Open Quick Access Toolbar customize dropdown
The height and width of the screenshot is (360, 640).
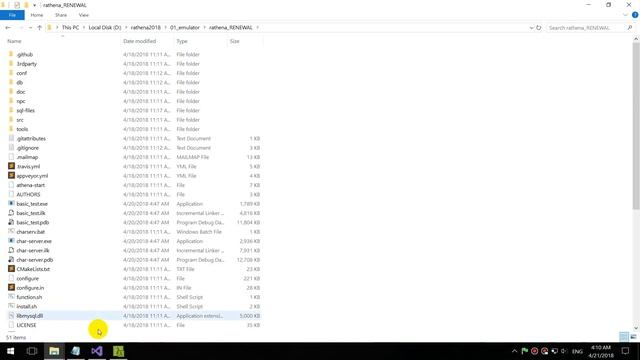point(35,5)
